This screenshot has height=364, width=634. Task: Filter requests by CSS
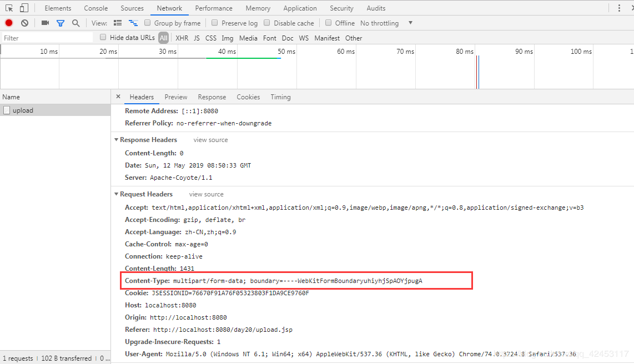[x=211, y=38]
